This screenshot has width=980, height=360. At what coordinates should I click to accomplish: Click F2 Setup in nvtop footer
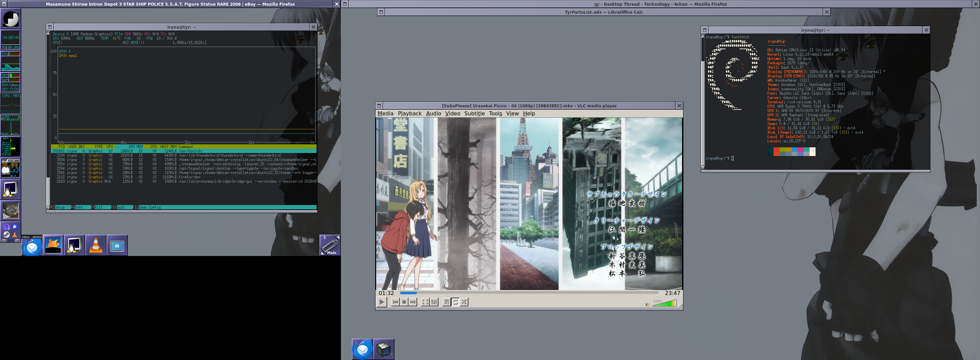point(59,208)
